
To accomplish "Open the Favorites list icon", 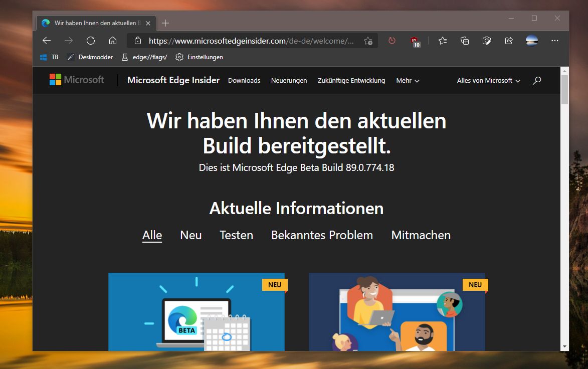I will coord(443,41).
